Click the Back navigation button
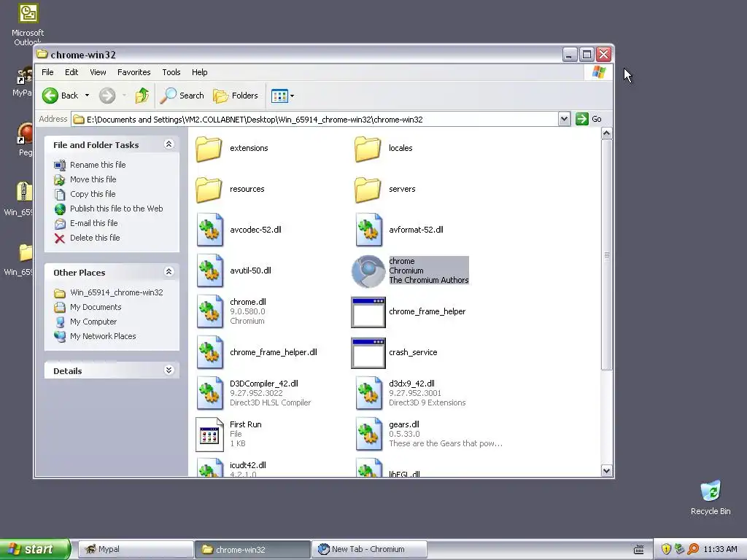This screenshot has height=560, width=747. pos(60,96)
